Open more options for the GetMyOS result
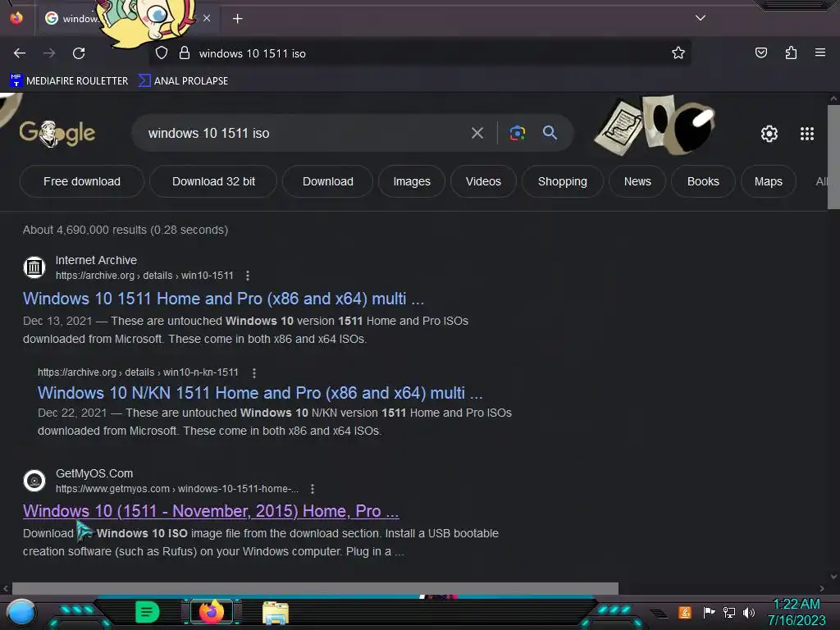The image size is (840, 630). coord(313,489)
